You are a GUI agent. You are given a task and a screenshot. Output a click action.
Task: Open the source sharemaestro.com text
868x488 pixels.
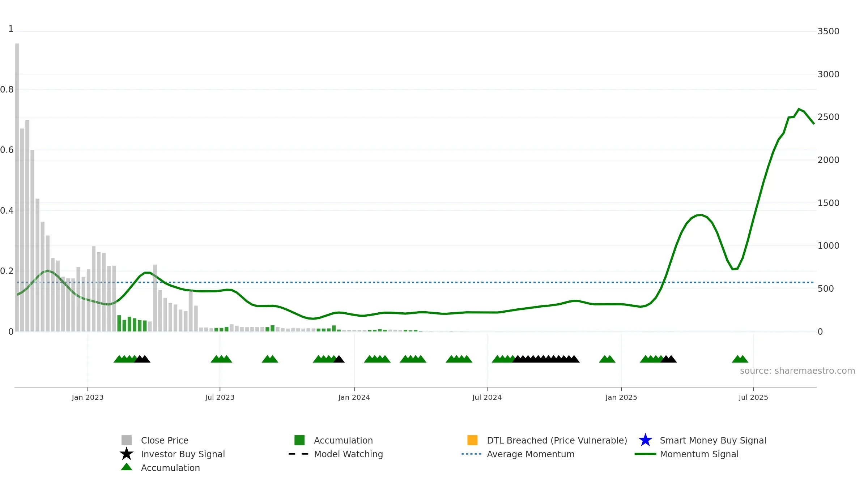pyautogui.click(x=797, y=371)
